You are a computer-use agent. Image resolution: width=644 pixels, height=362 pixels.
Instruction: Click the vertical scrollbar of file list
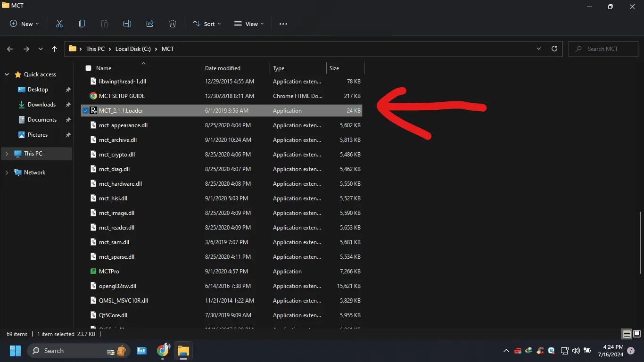point(640,243)
